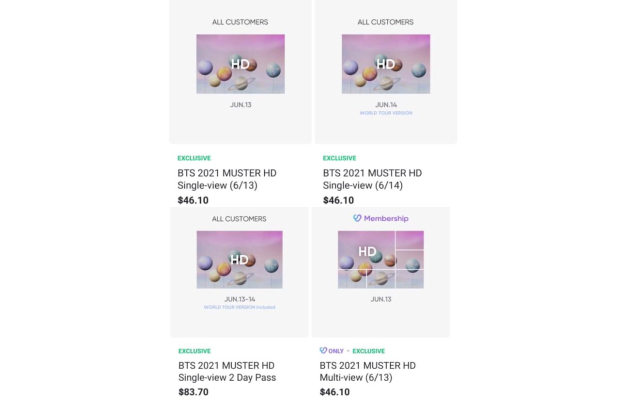Click the small membership ONLY icon
Screen dimensions: 620x413
[x=323, y=351]
